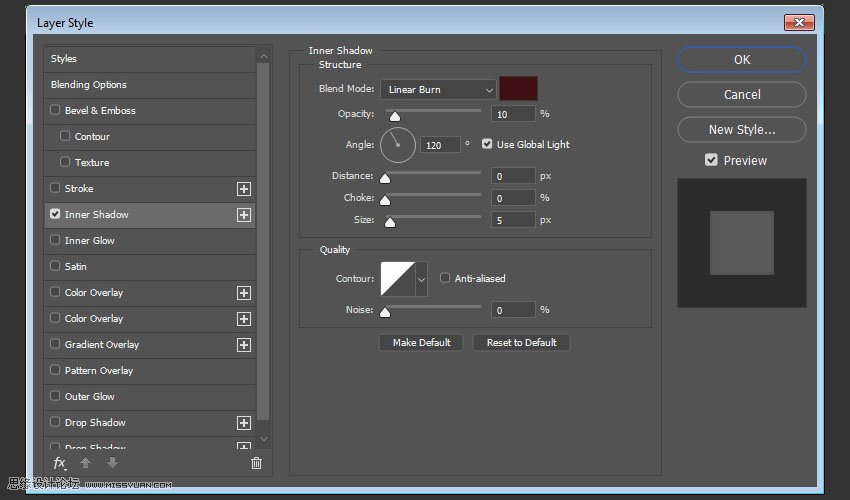Toggle the Preview checkbox

[x=711, y=160]
